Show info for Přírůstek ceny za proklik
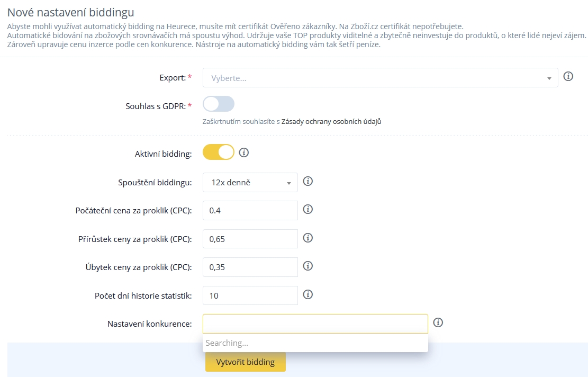Screen dimensions: 588x377 [x=308, y=238]
